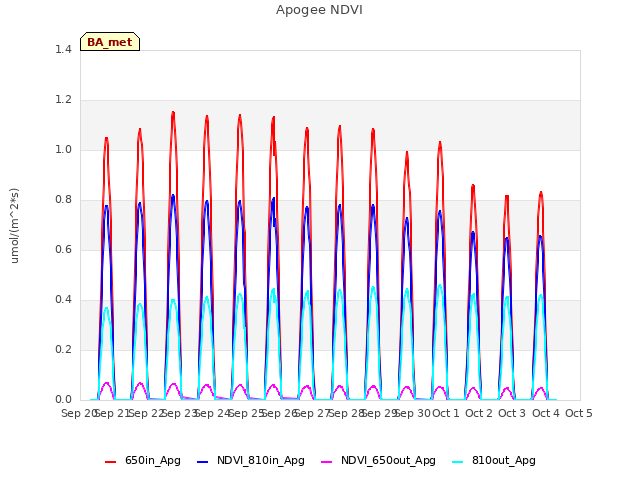Click the 0.0 y-axis tick label
Image resolution: width=640 pixels, height=480 pixels.
click(63, 400)
